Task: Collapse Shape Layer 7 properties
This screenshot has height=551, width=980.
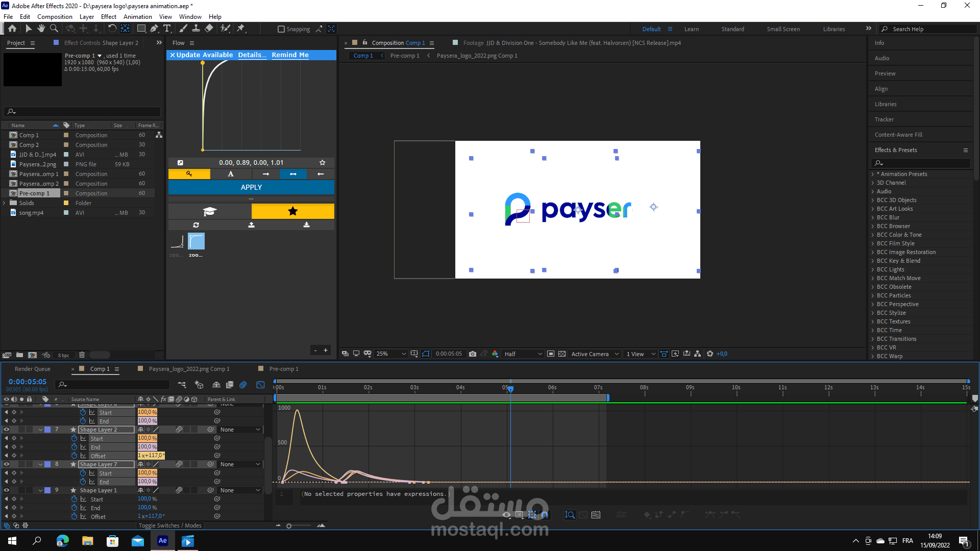Action: tap(40, 464)
